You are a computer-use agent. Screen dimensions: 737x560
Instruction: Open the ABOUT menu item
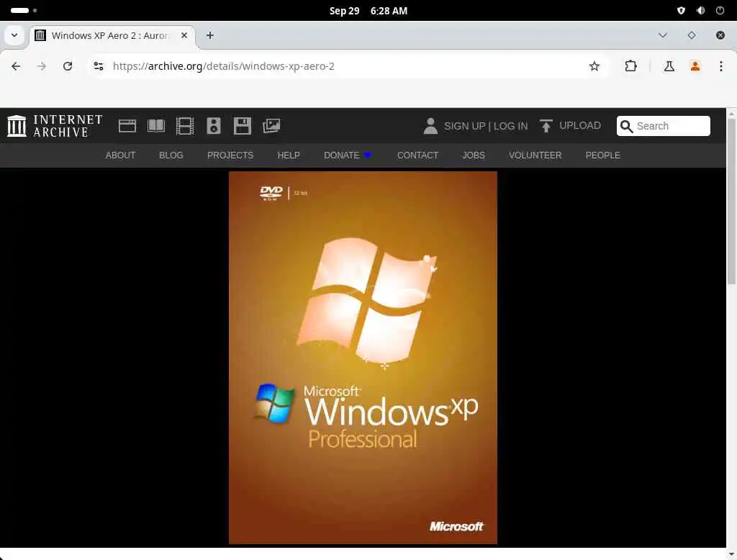(x=120, y=155)
